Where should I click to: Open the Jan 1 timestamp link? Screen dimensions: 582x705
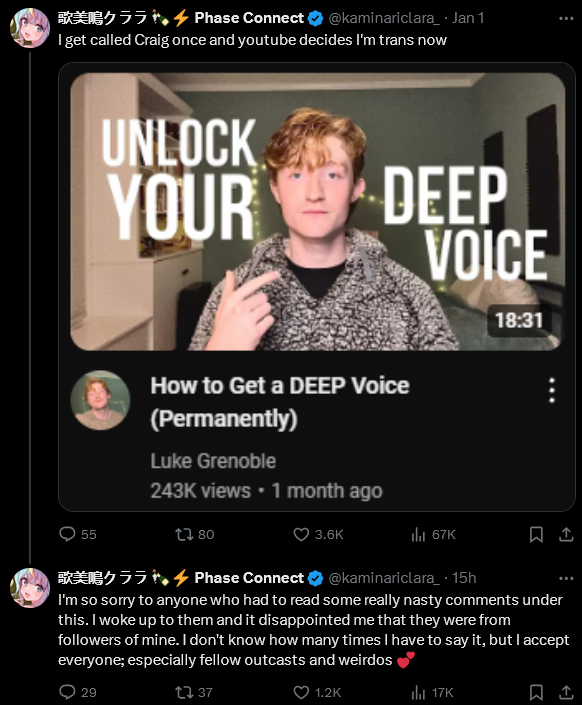468,18
